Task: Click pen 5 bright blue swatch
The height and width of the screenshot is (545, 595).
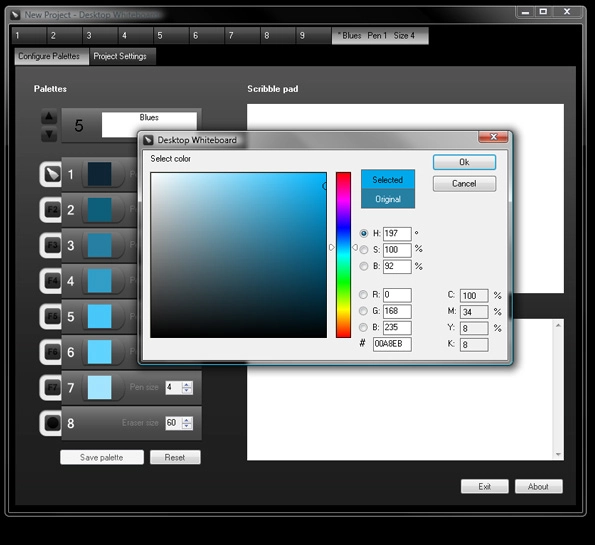Action: [x=99, y=317]
